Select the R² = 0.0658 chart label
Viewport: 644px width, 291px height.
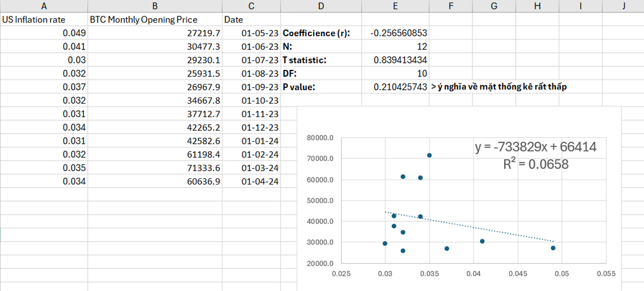pyautogui.click(x=536, y=164)
